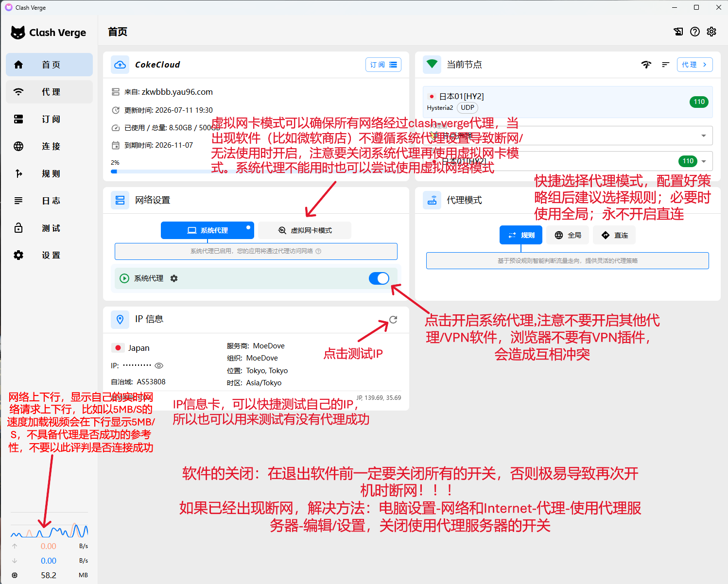Click the 更新时间 2026-07-11 19:30 text

click(x=169, y=110)
